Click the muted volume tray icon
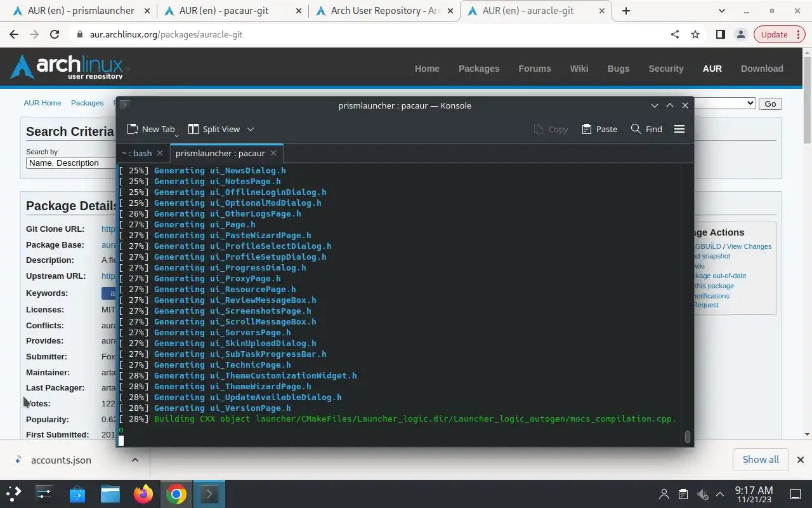Image resolution: width=812 pixels, height=508 pixels. coord(702,494)
